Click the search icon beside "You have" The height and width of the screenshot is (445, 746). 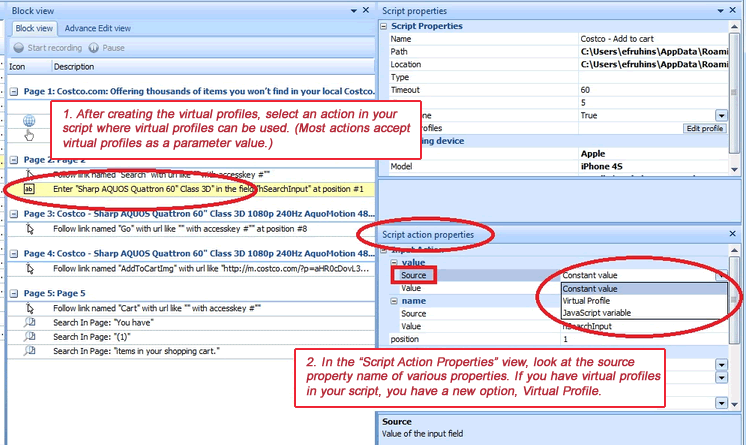(29, 323)
